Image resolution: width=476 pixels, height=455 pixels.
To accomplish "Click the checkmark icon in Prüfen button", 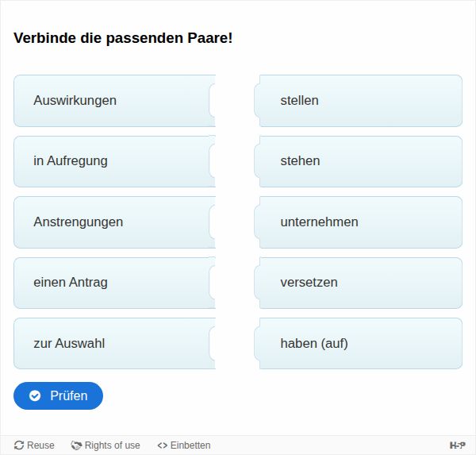I will (35, 395).
